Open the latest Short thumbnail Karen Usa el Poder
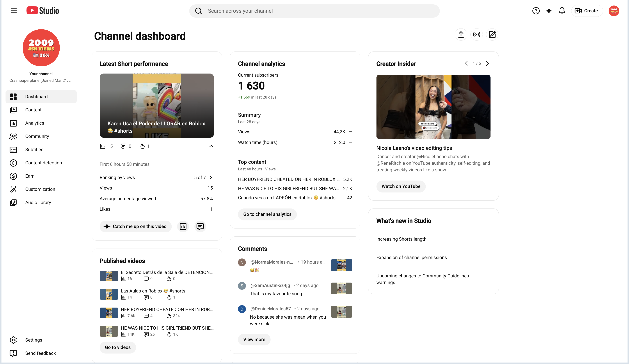 [x=157, y=106]
